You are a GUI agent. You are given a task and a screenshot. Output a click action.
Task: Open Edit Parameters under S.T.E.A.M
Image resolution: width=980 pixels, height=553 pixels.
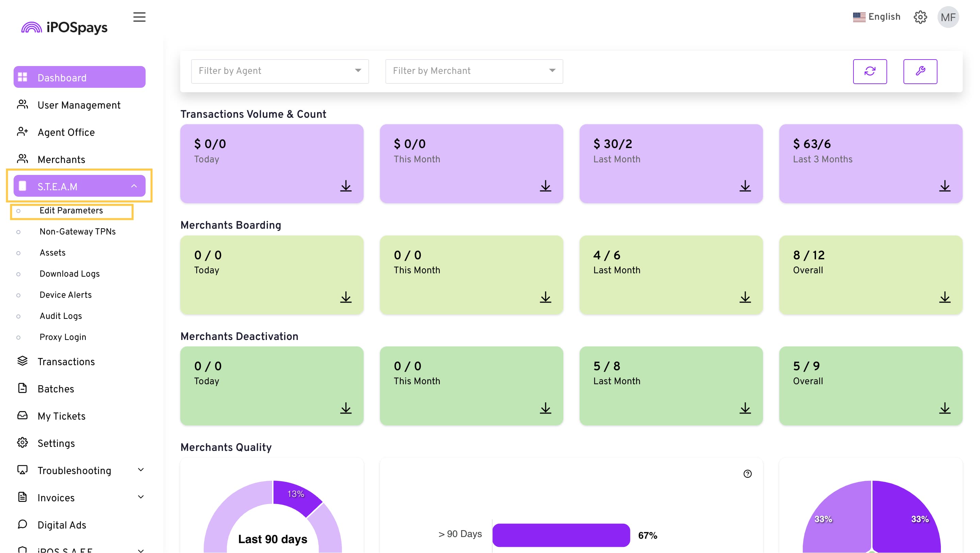71,211
